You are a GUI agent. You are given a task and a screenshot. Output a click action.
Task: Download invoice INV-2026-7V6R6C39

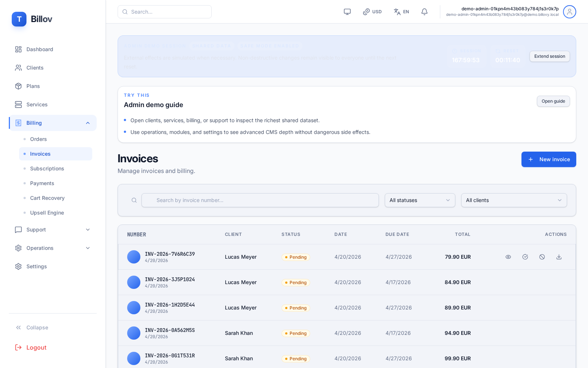point(559,257)
